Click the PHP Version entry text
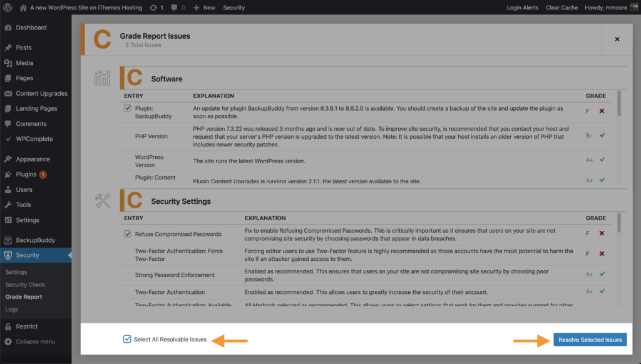The height and width of the screenshot is (364, 641). [151, 136]
